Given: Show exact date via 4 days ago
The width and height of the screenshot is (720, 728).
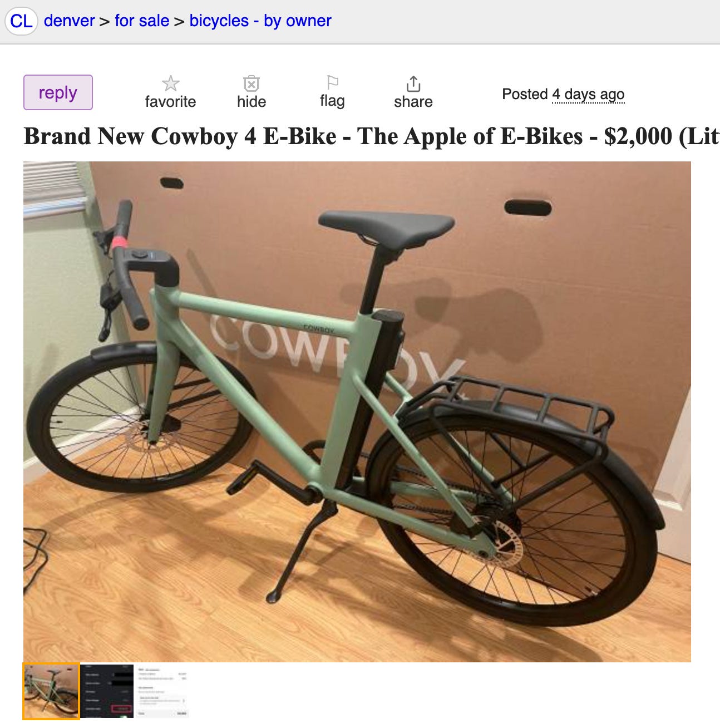Looking at the screenshot, I should pos(588,94).
